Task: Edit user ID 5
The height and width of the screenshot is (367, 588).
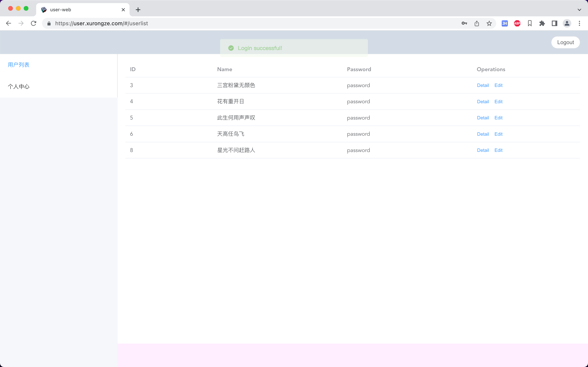Action: click(x=498, y=118)
